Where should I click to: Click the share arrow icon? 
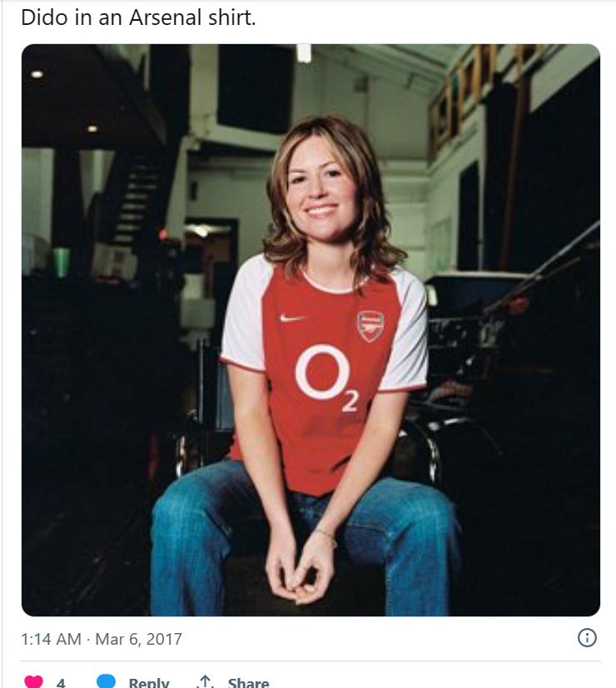205,682
